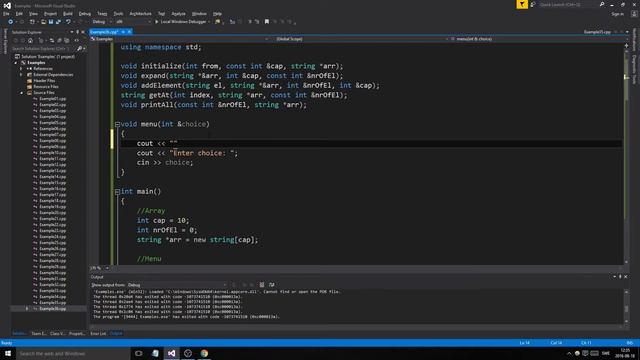The image size is (640, 360).
Task: Select Example01.cpp in Solution Explorer
Action: click(x=52, y=99)
